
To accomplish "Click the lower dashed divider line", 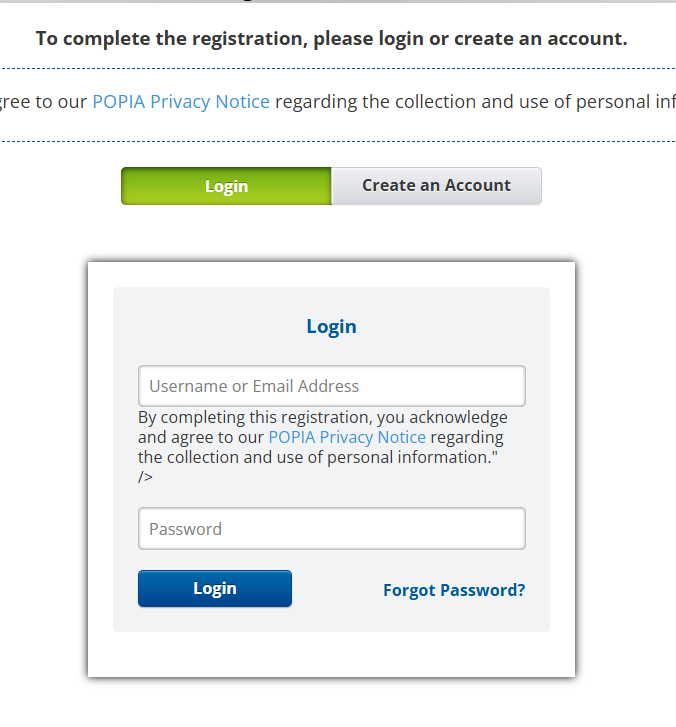I will [338, 142].
